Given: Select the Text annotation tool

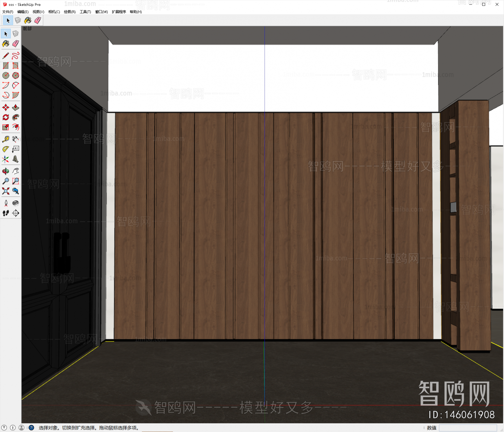Looking at the screenshot, I should pyautogui.click(x=15, y=149).
